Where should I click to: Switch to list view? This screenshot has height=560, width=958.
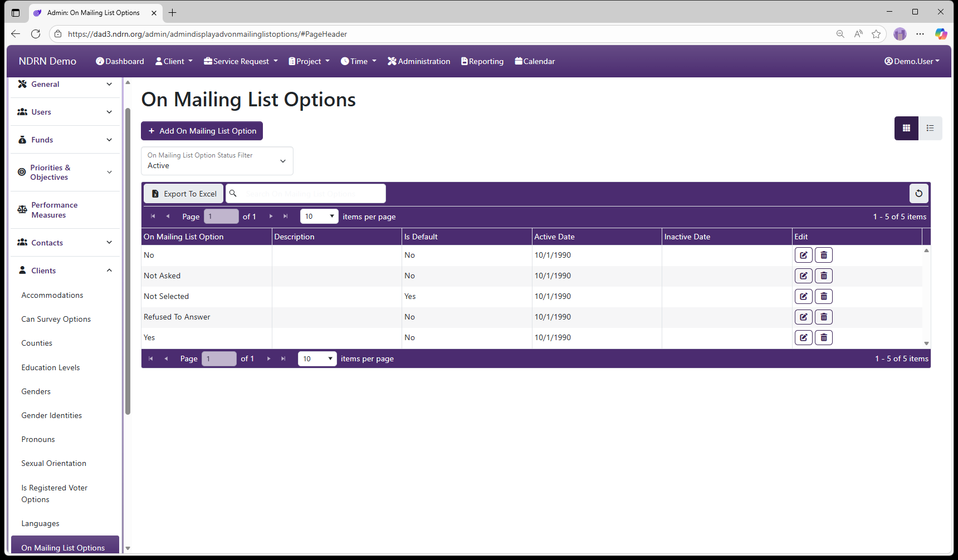(930, 128)
